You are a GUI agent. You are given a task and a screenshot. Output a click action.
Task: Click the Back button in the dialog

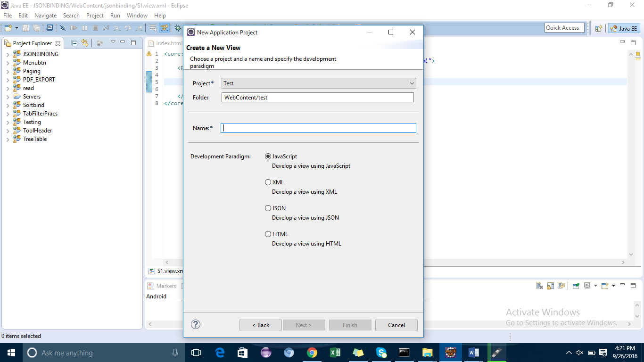pyautogui.click(x=261, y=325)
